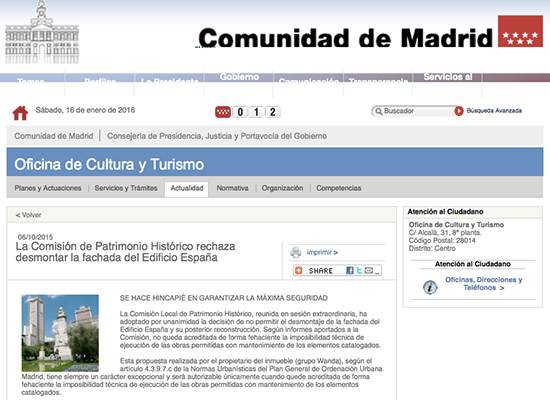
Task: Click 'Sábado, 16 de enero de 2016' date
Action: click(x=85, y=110)
